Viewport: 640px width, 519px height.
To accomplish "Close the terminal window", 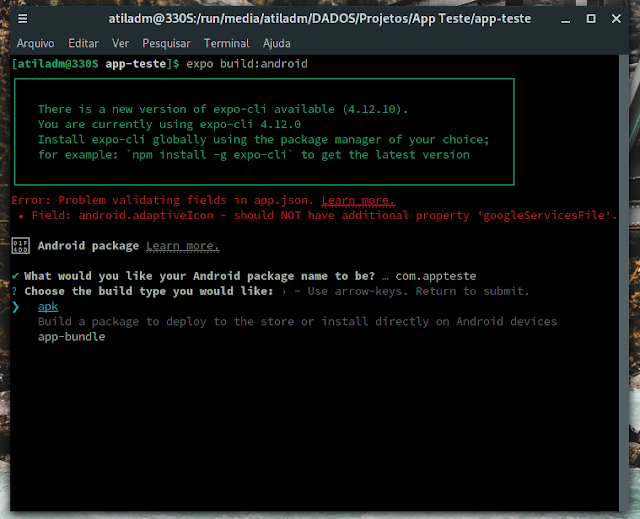I will click(616, 19).
